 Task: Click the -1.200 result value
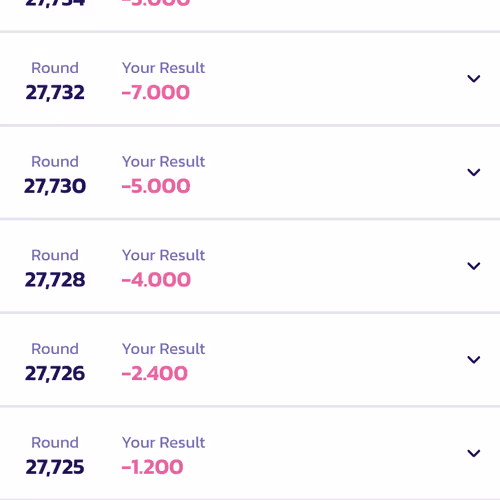152,467
